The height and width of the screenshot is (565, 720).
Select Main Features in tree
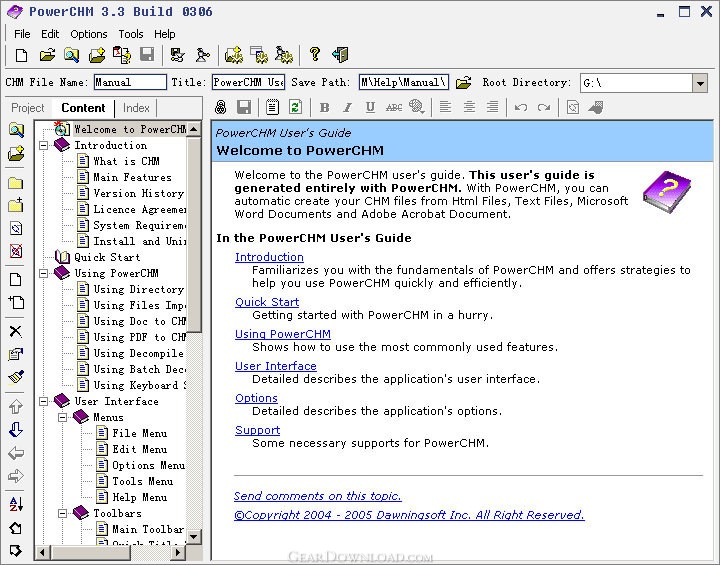pos(132,177)
